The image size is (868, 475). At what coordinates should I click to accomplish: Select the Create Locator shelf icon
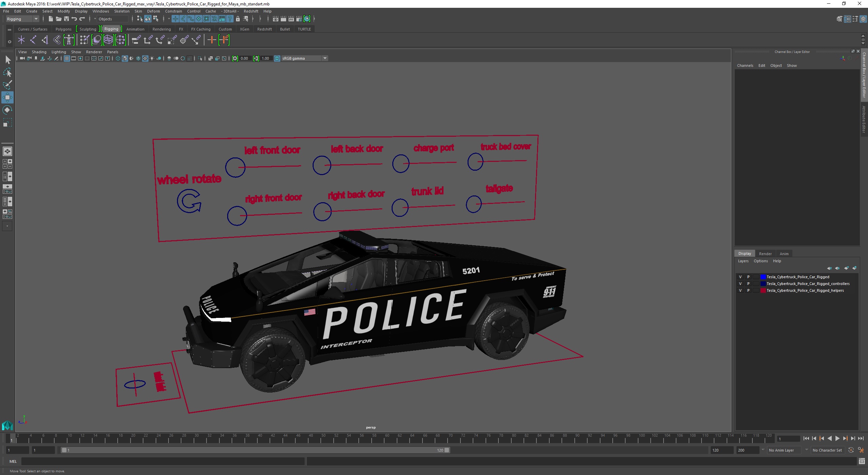(21, 40)
